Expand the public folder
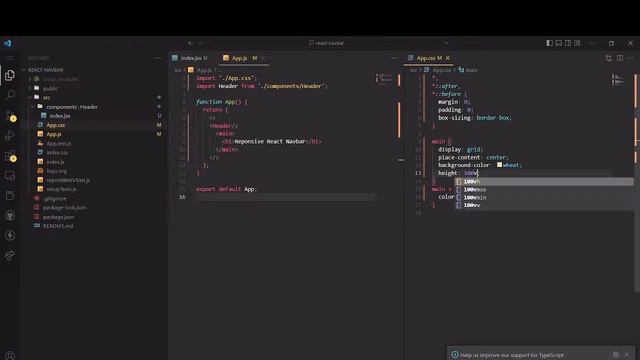 pyautogui.click(x=30, y=88)
